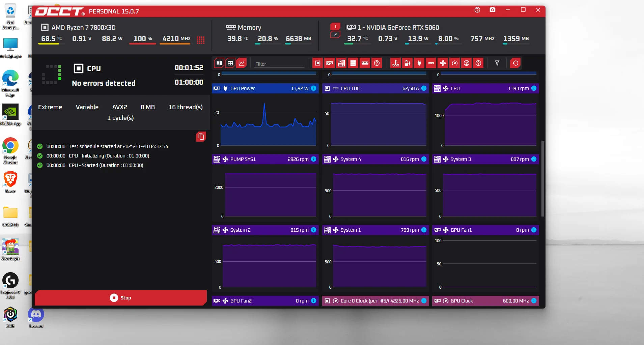
Task: Open Logitech G HUB desktop shortcut
Action: point(10,285)
